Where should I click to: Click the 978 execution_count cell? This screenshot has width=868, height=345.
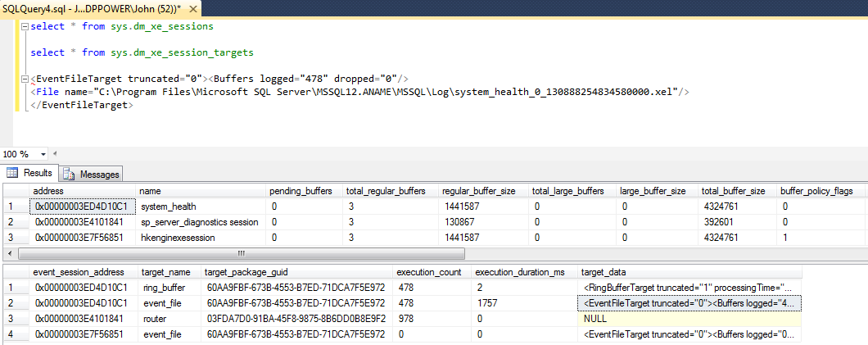(432, 319)
